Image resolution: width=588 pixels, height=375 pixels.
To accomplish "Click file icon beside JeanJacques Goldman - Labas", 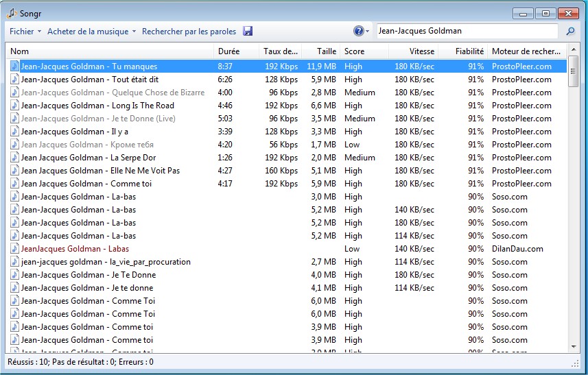I will tap(14, 249).
